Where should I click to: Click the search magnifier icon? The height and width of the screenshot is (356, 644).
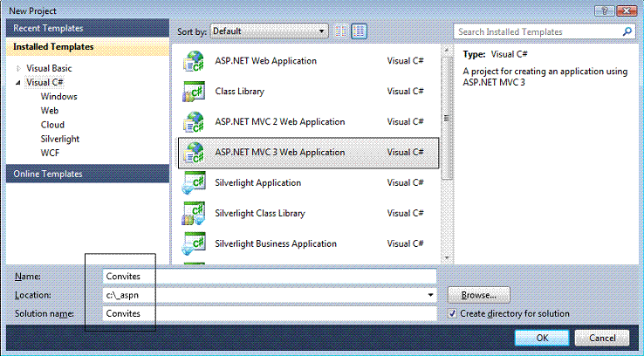tap(627, 31)
